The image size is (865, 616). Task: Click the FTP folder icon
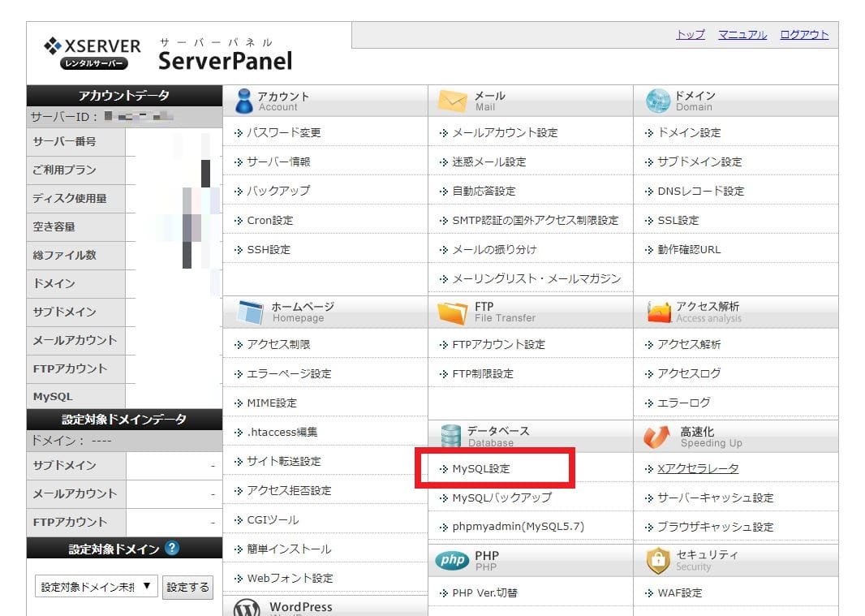click(452, 312)
